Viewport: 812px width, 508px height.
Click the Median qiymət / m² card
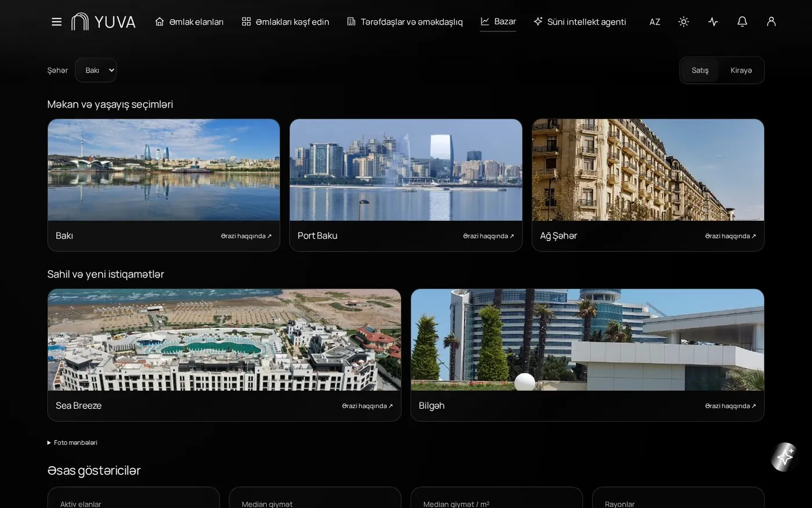[496, 498]
